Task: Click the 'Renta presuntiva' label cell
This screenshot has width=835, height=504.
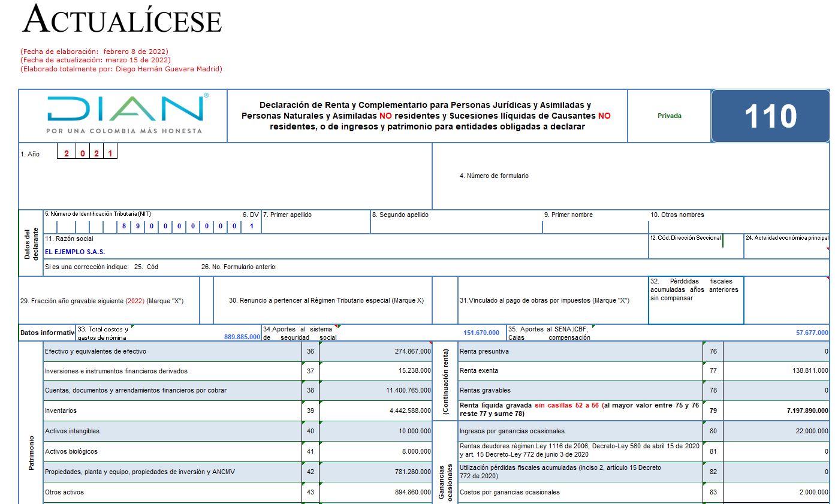Action: pyautogui.click(x=580, y=351)
